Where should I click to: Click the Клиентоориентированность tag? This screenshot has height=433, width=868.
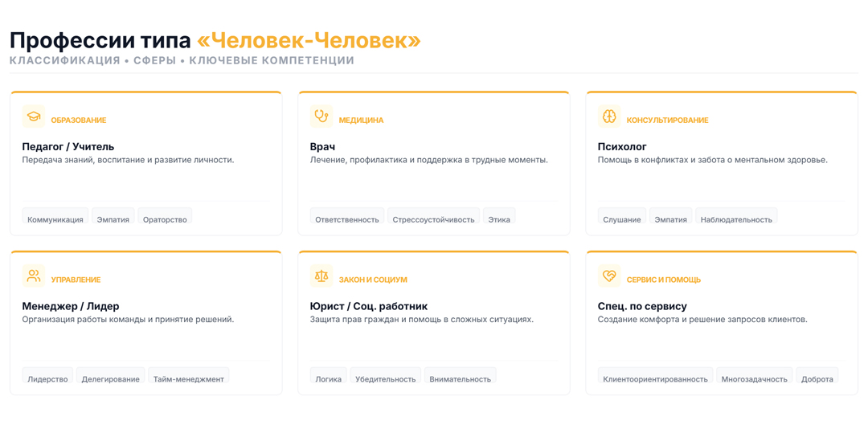point(655,378)
